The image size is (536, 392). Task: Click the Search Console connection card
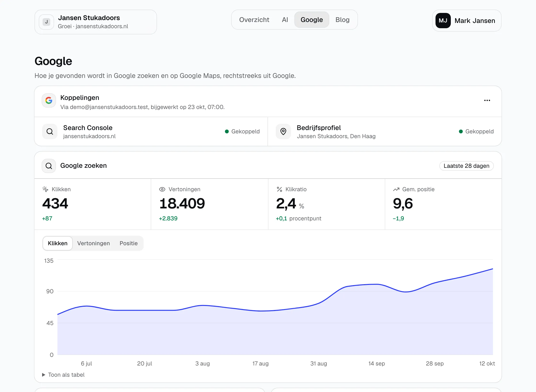(151, 131)
